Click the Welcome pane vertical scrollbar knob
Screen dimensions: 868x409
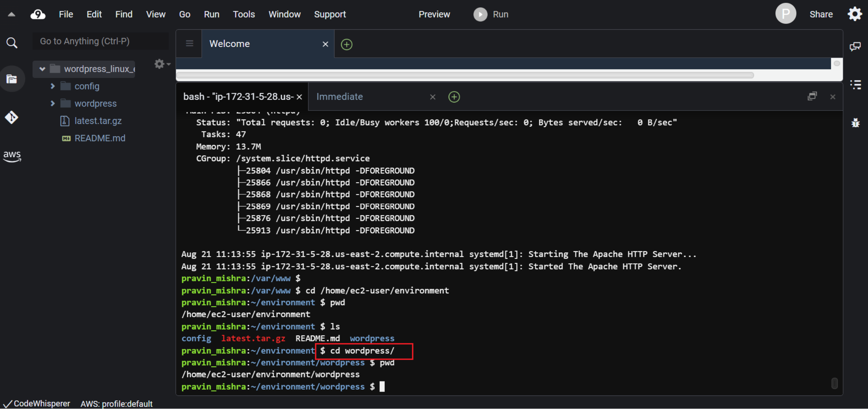[837, 64]
